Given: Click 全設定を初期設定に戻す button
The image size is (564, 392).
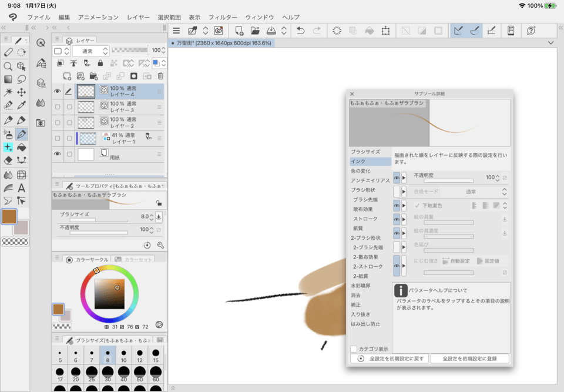Looking at the screenshot, I should pyautogui.click(x=390, y=359).
